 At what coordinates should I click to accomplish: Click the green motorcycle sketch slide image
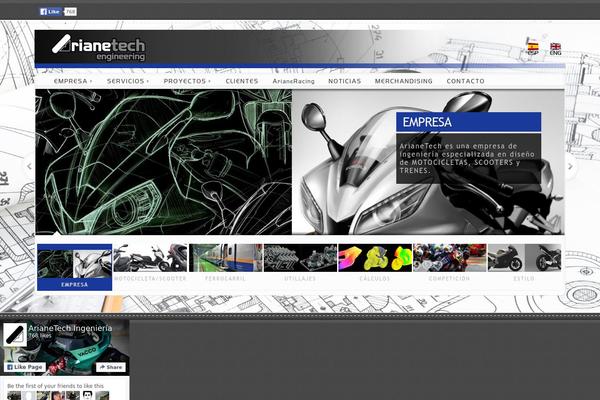(x=164, y=162)
